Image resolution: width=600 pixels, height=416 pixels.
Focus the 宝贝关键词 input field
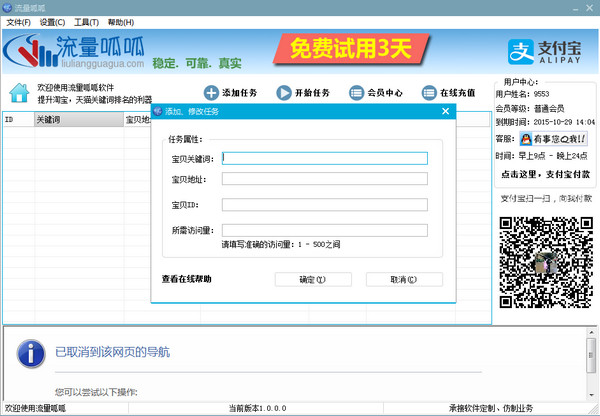pyautogui.click(x=325, y=157)
